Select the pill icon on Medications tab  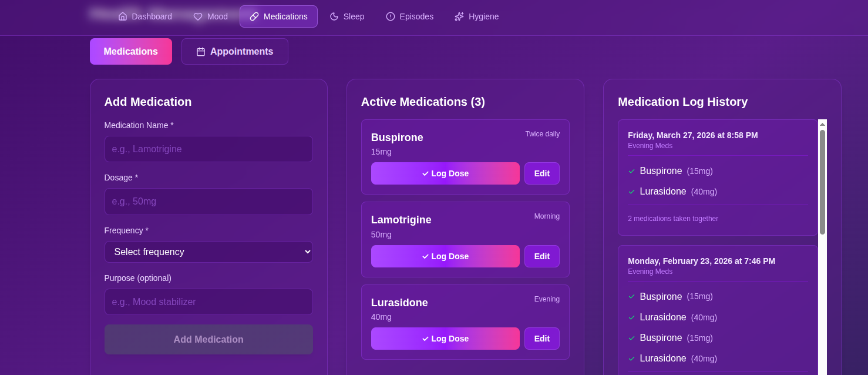coord(254,16)
